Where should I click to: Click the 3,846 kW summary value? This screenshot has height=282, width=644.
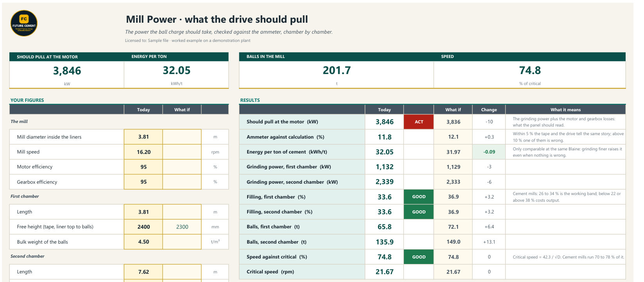[67, 71]
